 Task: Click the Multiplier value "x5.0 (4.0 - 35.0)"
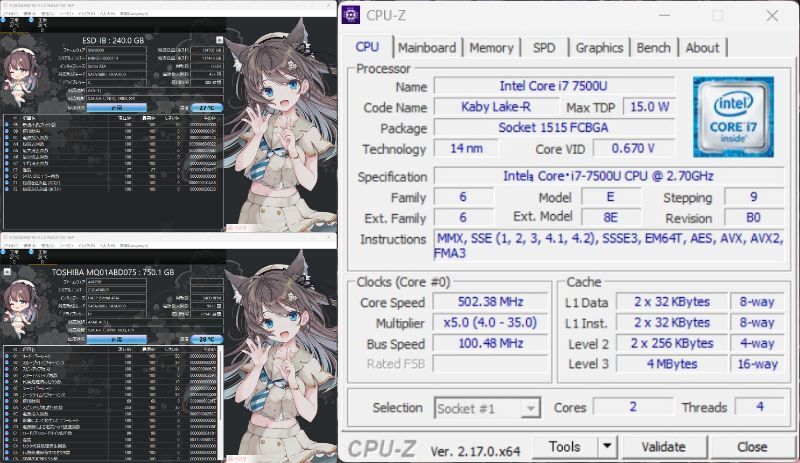pyautogui.click(x=490, y=323)
